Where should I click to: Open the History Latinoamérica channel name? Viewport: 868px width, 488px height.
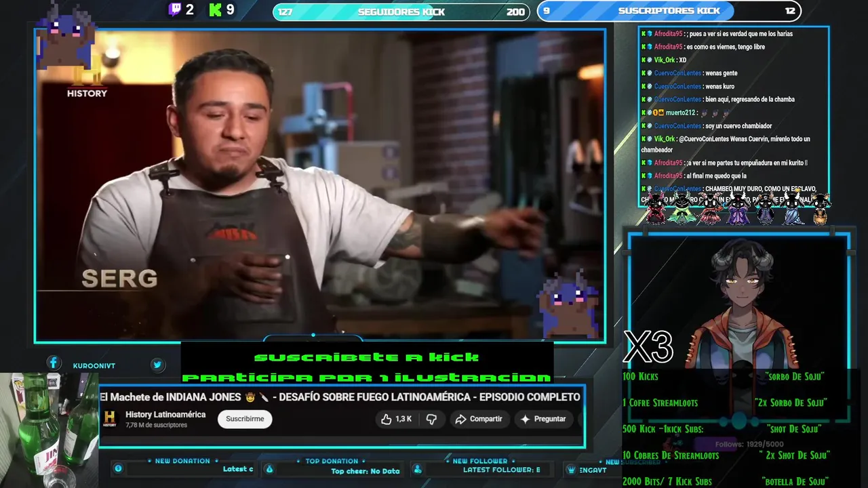165,414
